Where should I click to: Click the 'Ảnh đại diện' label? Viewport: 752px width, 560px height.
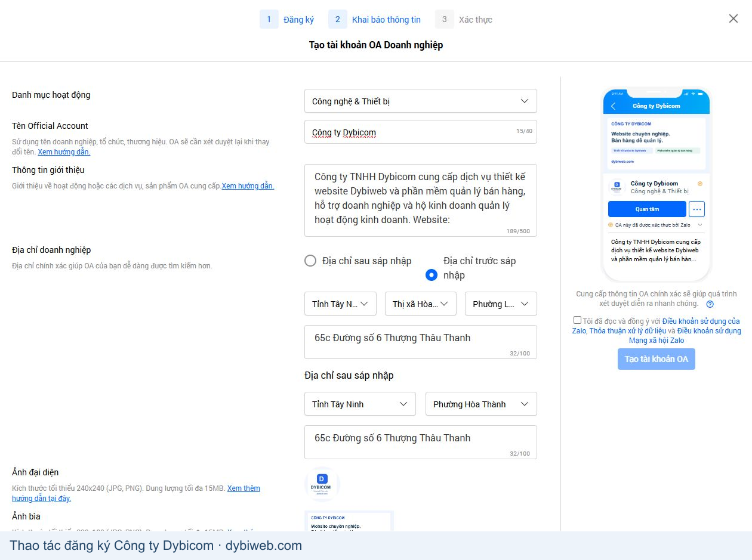coord(35,472)
